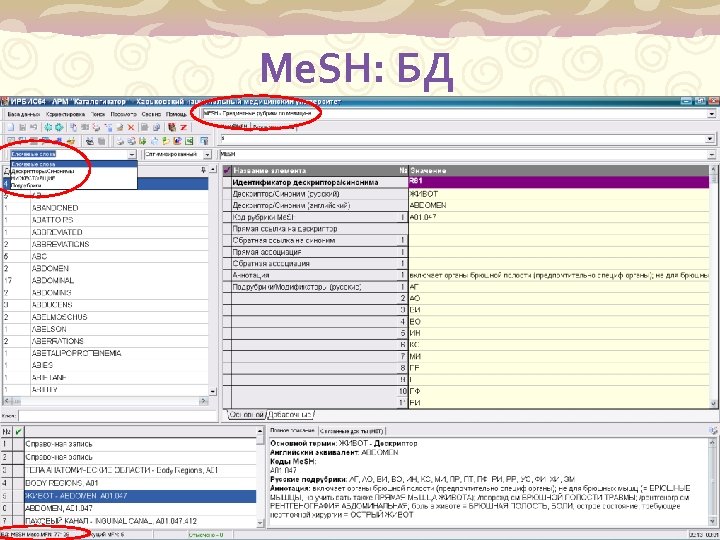Switch to the Полное описание tab
This screenshot has width=720, height=540.
pos(292,431)
